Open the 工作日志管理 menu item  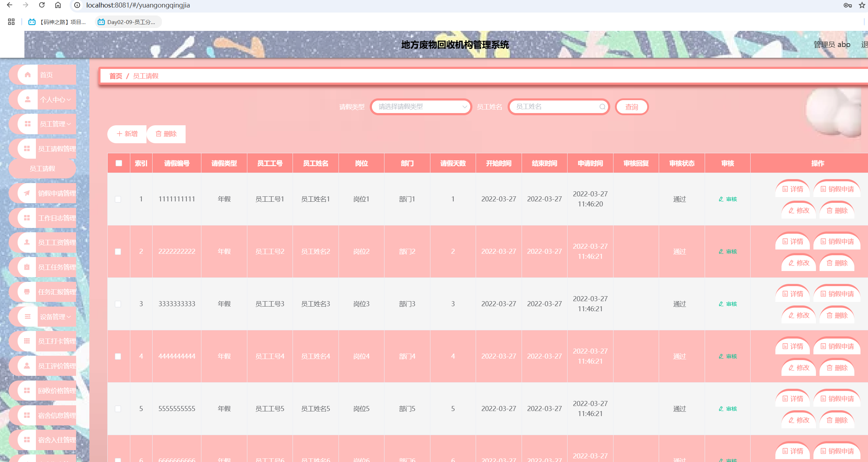(x=57, y=218)
